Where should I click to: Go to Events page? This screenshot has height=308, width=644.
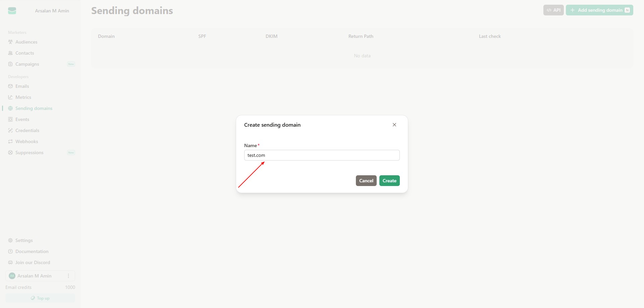click(x=22, y=119)
